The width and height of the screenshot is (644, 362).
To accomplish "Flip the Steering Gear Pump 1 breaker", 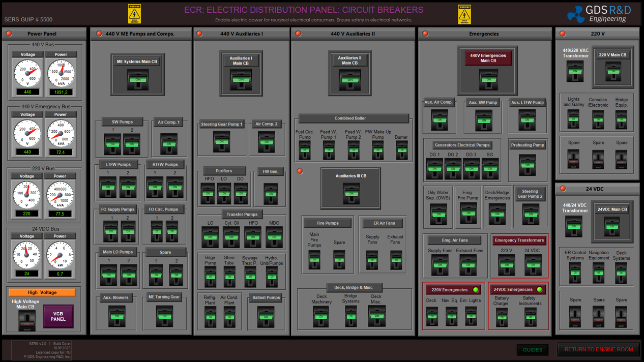I will (x=221, y=141).
